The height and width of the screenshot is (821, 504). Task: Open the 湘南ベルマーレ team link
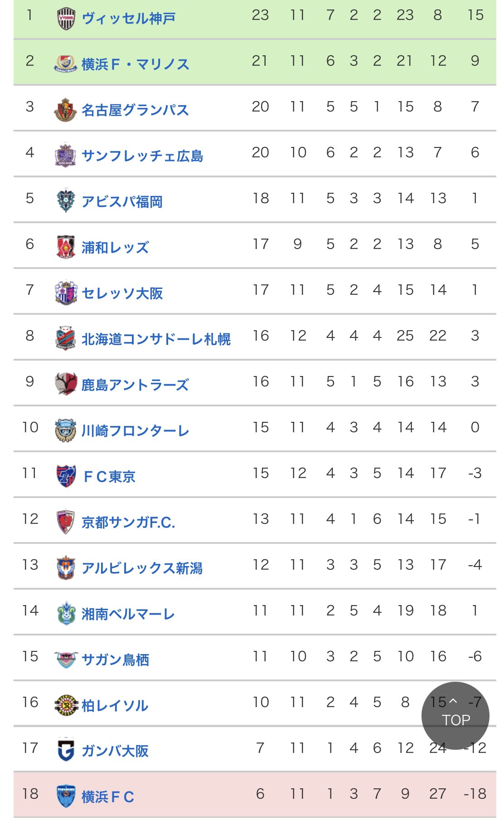(128, 614)
